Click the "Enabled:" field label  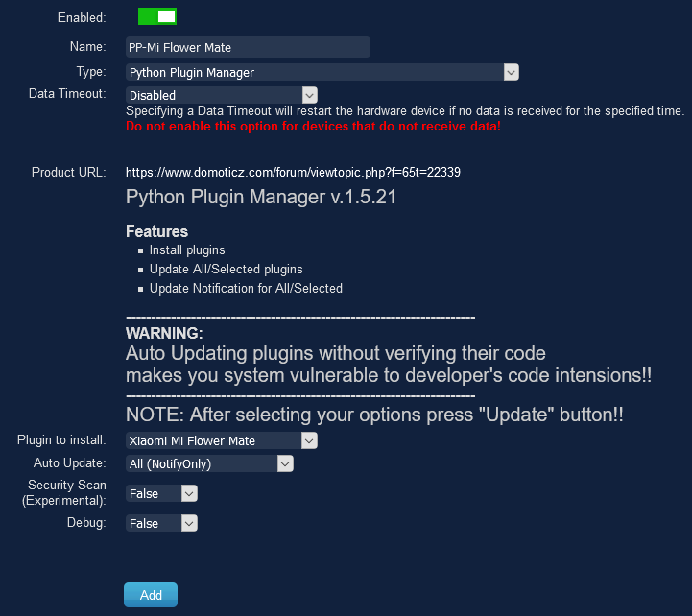[x=82, y=17]
